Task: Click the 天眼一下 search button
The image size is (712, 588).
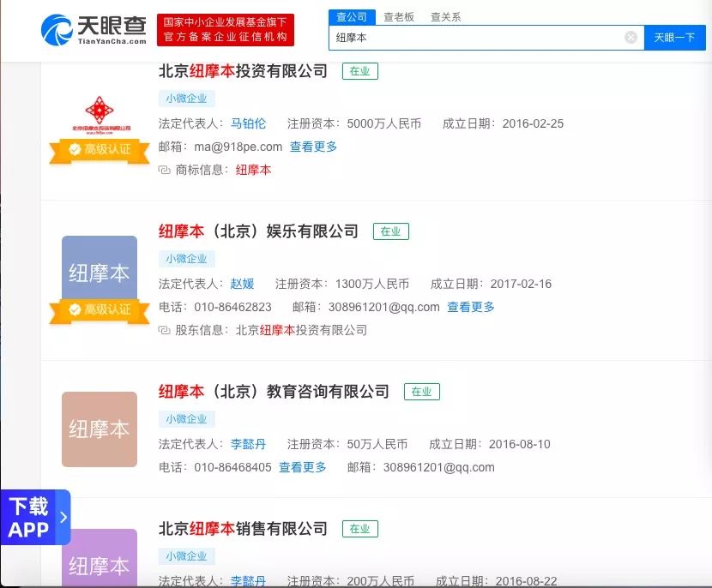Action: click(677, 38)
